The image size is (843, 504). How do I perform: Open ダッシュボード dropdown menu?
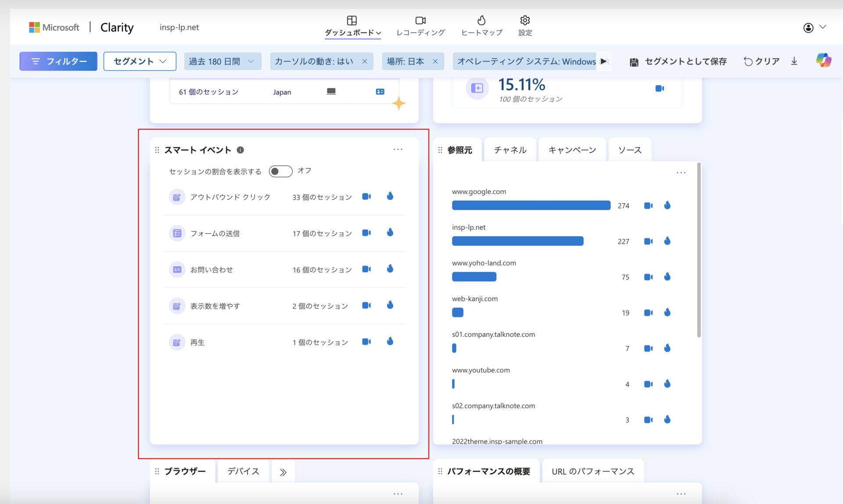pos(353,27)
